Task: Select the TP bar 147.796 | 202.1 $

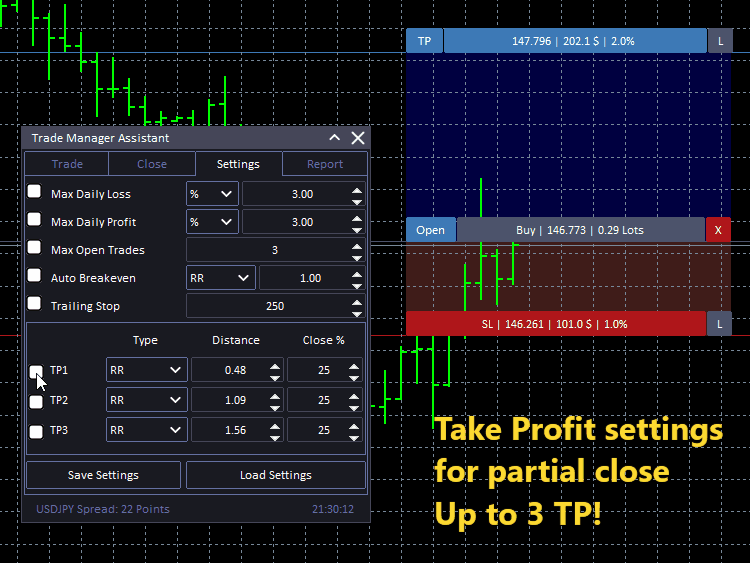Action: click(x=575, y=41)
